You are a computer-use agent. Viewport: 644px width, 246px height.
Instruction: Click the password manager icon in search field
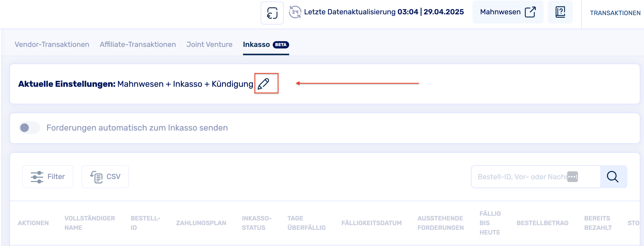coord(573,177)
